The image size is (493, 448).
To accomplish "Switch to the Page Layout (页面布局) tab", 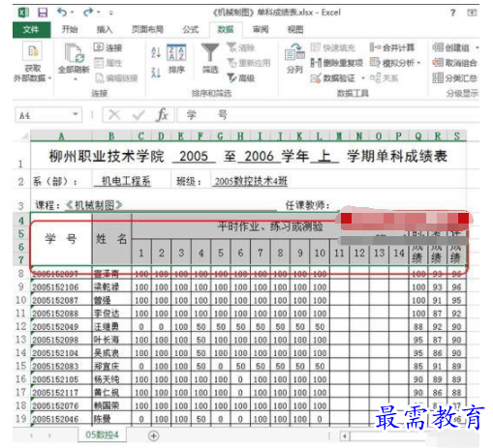I will [x=147, y=30].
